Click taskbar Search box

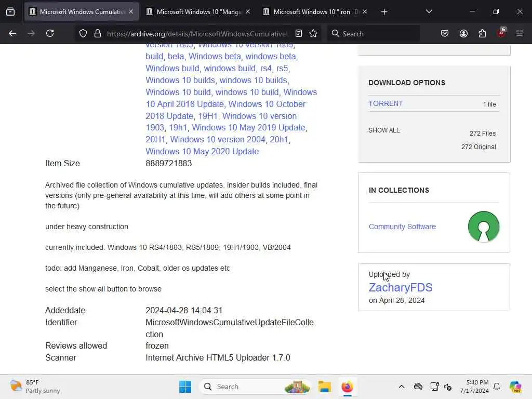click(x=255, y=387)
